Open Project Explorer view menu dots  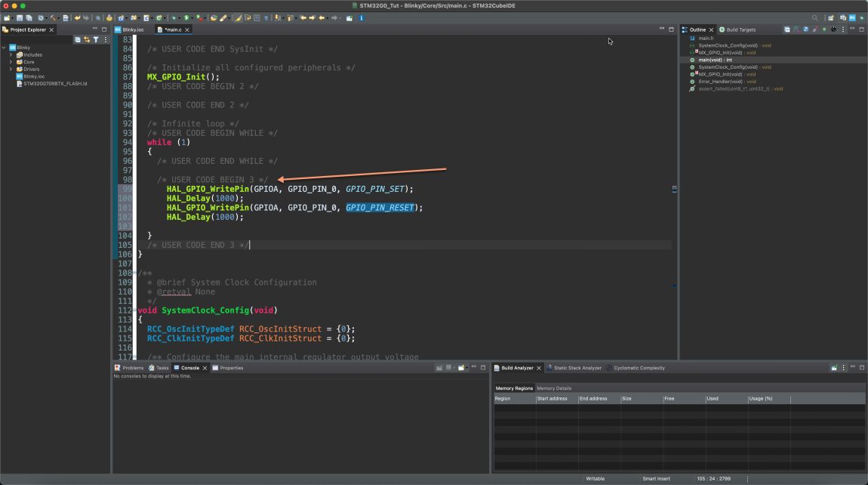click(105, 39)
